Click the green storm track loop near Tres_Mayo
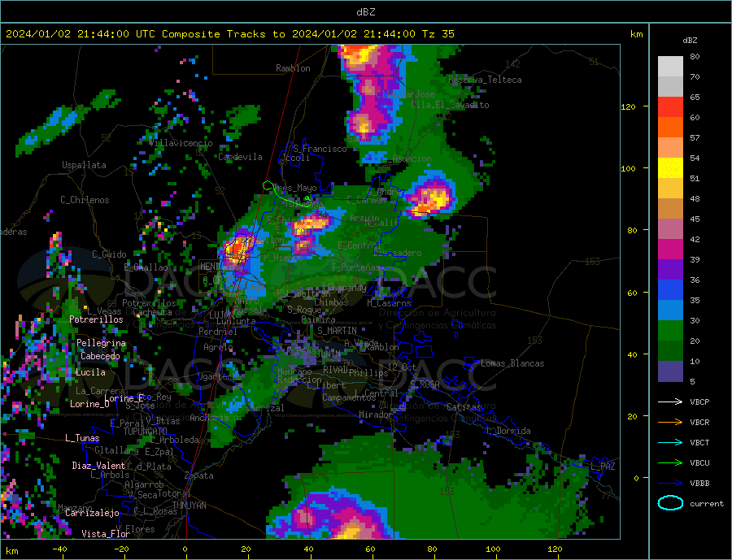The width and height of the screenshot is (732, 560). [268, 186]
